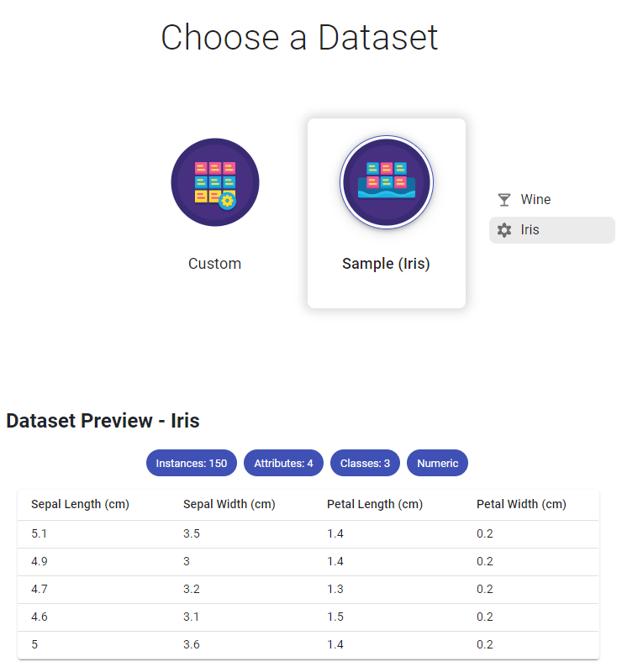
Task: Click the gear icon beside Iris
Action: [x=504, y=230]
